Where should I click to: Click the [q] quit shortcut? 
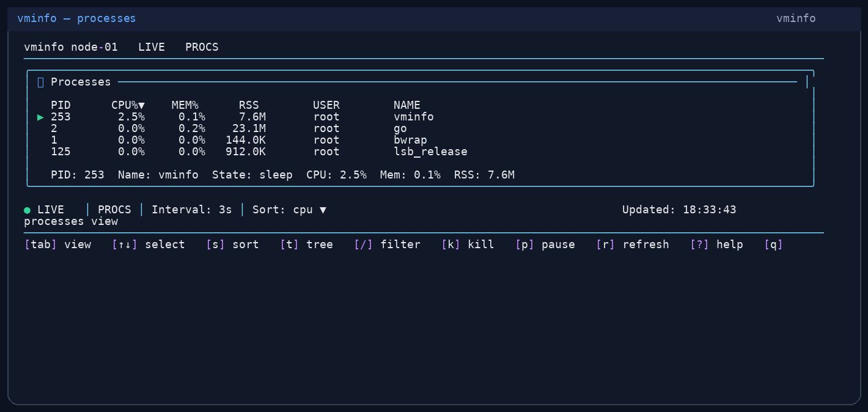pos(773,245)
